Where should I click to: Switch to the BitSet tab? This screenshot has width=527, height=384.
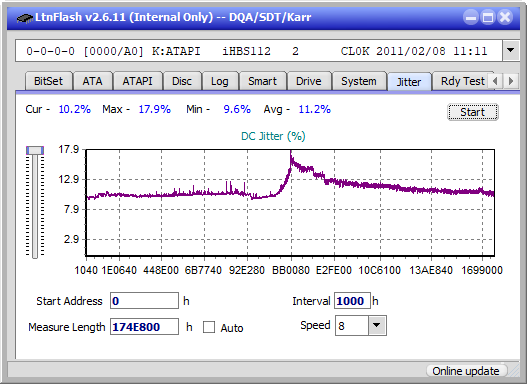tap(48, 81)
